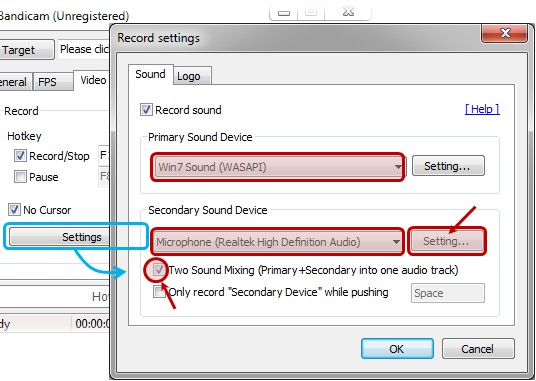The height and width of the screenshot is (381, 536).
Task: Confirm Record settings with OK
Action: point(397,349)
